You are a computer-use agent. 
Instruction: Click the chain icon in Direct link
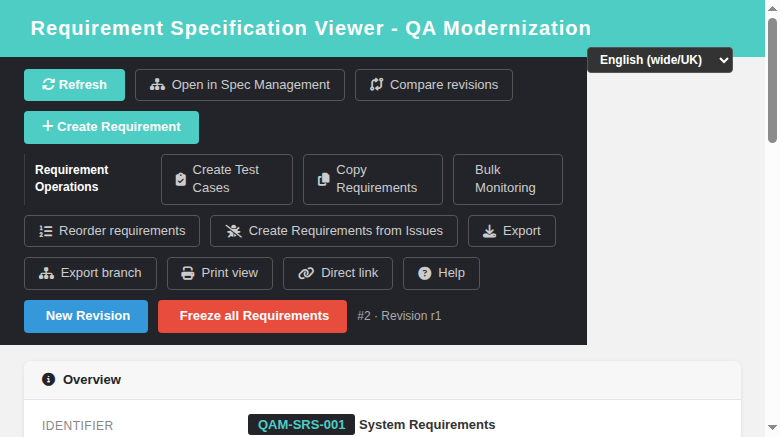(306, 273)
